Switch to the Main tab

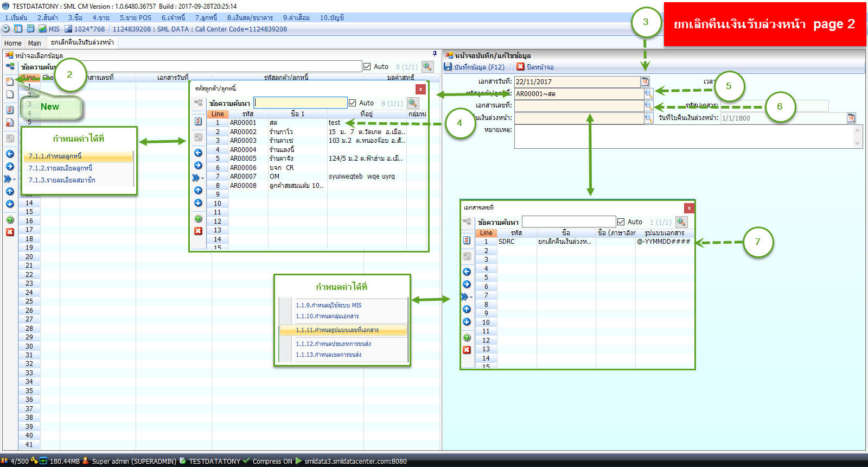click(35, 43)
